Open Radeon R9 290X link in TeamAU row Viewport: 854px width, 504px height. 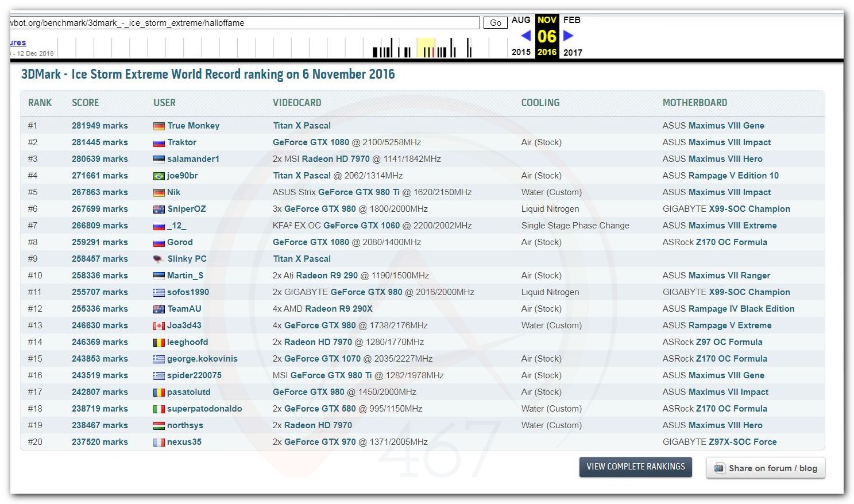(339, 309)
